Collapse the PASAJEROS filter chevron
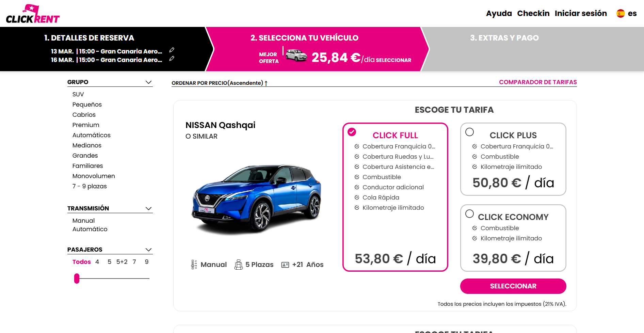 [148, 250]
